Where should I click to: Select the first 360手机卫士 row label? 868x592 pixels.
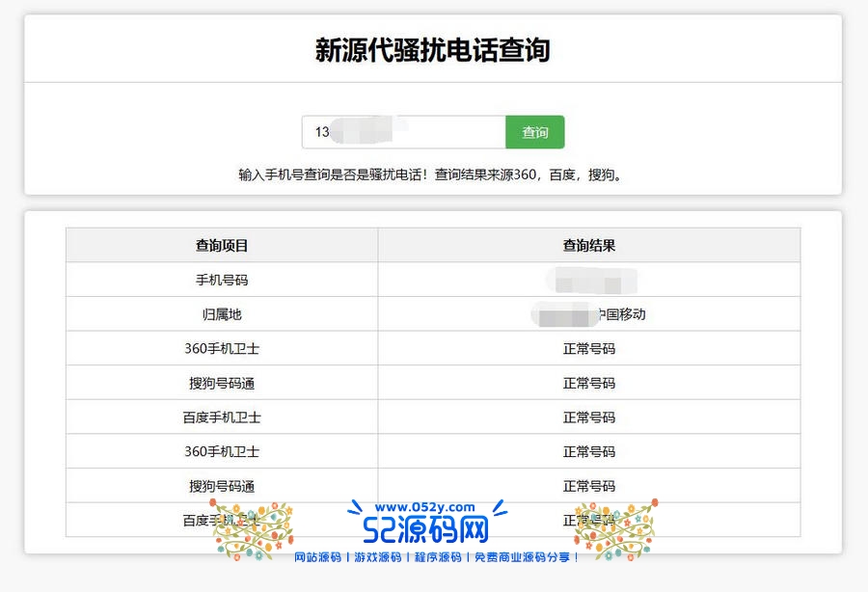222,349
